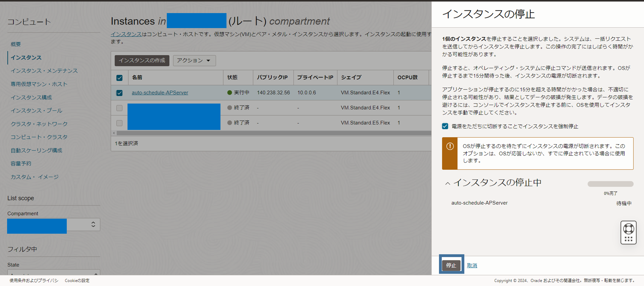Toggle the force stop power-off checkbox
644x286 pixels.
pyautogui.click(x=445, y=126)
